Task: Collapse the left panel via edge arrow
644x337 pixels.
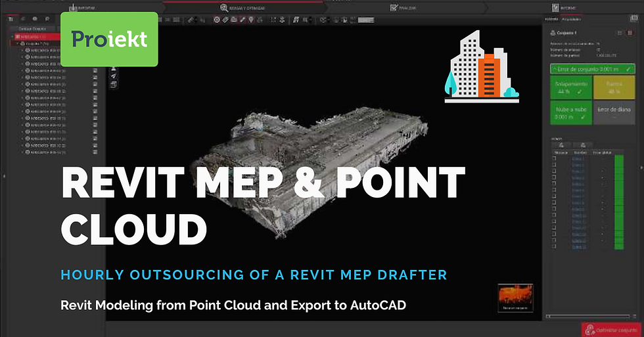Action: click(4, 176)
